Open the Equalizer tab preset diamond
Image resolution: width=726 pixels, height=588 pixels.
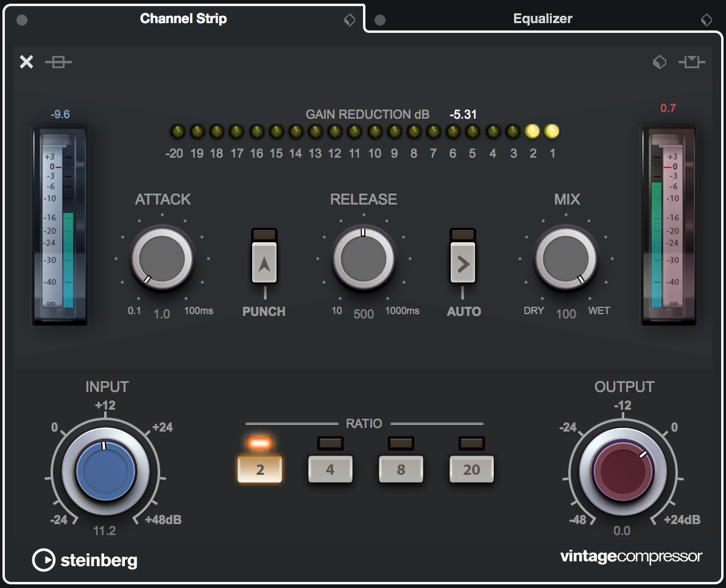[x=706, y=20]
